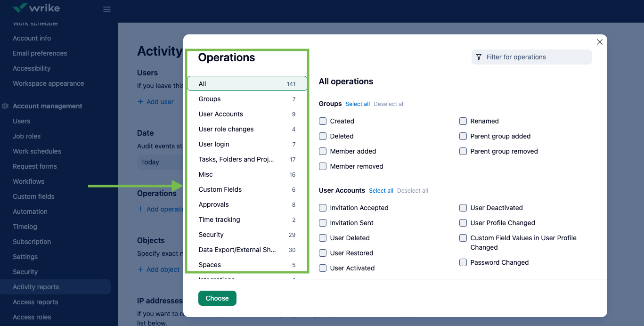Open Workflows in sidebar
Image resolution: width=644 pixels, height=326 pixels.
tap(29, 181)
